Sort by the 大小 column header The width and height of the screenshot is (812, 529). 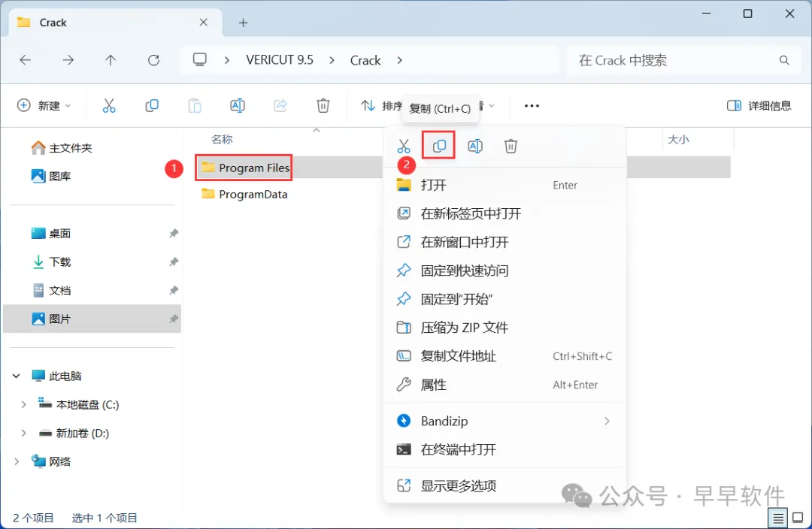coord(678,139)
